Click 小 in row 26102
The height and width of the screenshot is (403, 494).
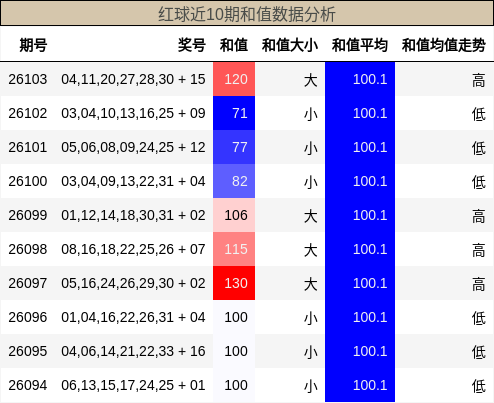(x=311, y=114)
